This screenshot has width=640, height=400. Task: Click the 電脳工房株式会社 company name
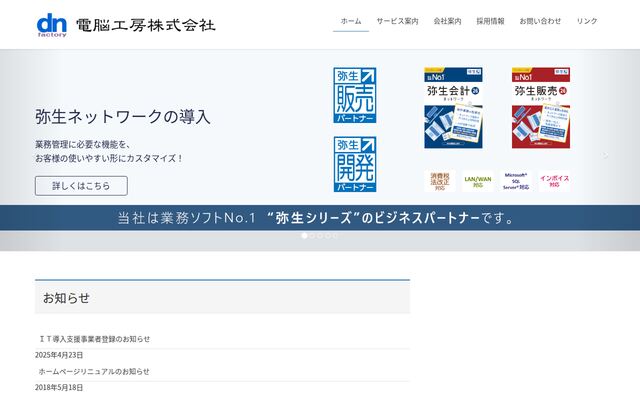[146, 25]
